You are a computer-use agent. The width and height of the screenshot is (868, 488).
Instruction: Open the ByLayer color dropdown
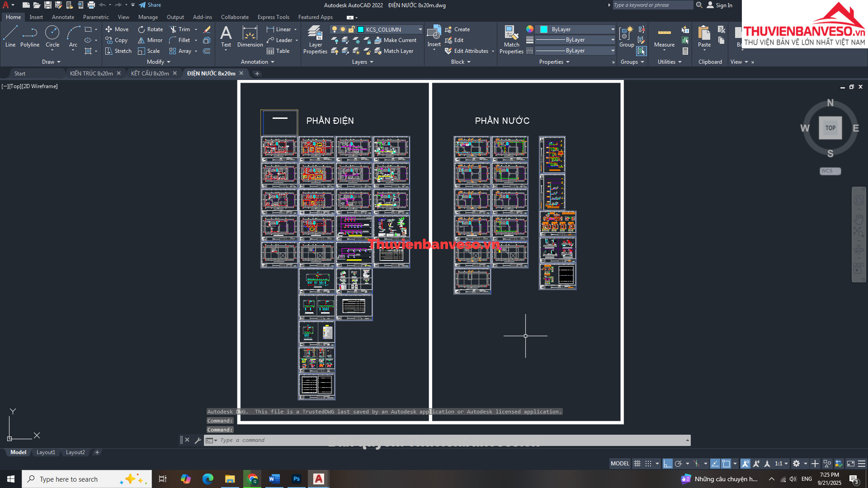pos(613,29)
